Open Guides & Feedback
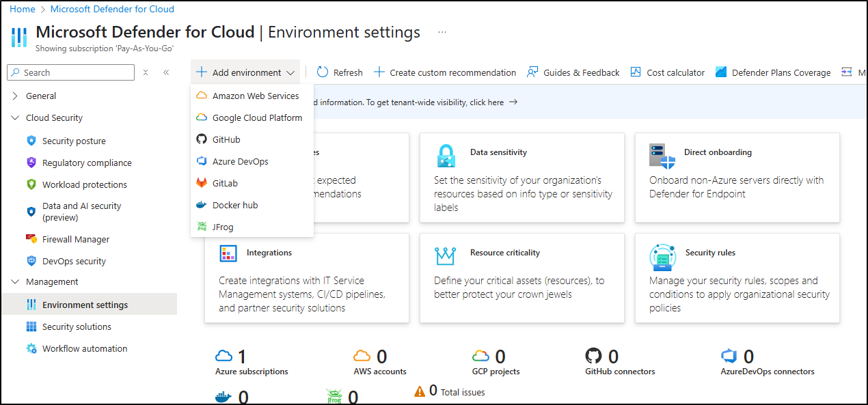The height and width of the screenshot is (405, 868). [x=573, y=72]
